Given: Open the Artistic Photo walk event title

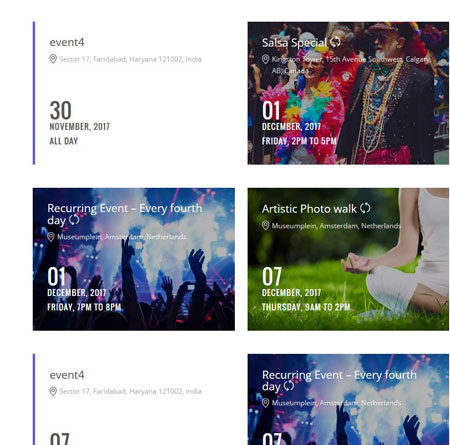Looking at the screenshot, I should point(309,209).
